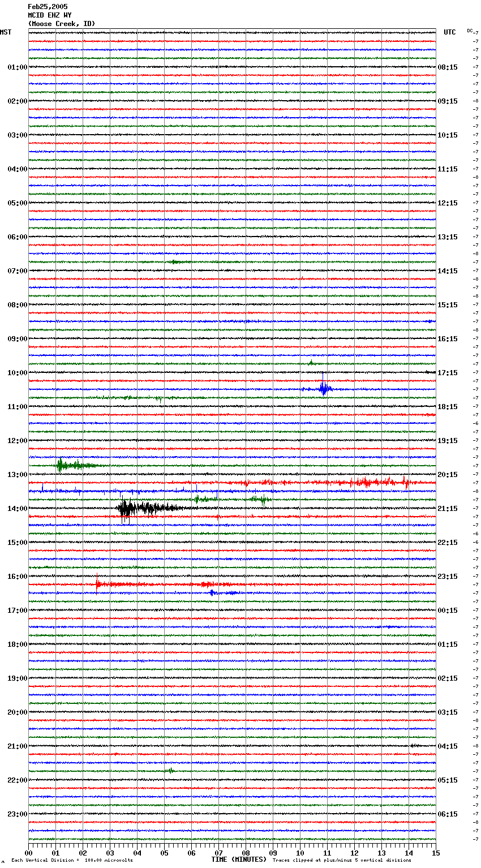Click the station name "(Moose Creek, ID)"
This screenshot has width=481, height=868.
point(62,24)
